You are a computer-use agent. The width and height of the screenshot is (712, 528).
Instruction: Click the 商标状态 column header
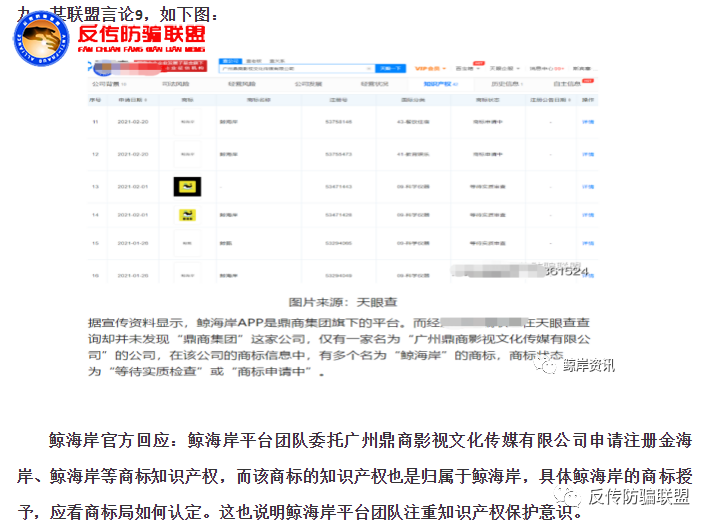click(x=488, y=100)
